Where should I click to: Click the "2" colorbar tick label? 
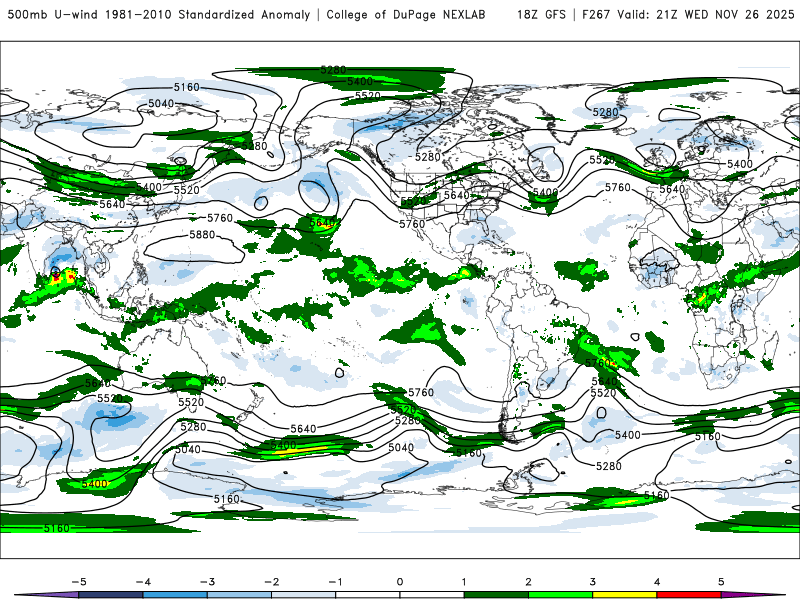(x=528, y=582)
